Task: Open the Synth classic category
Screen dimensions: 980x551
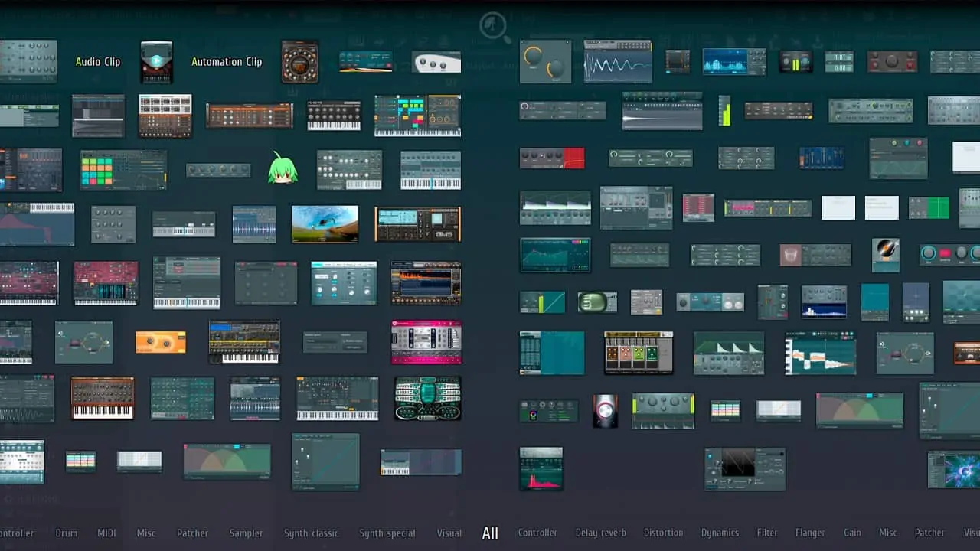Action: [312, 533]
